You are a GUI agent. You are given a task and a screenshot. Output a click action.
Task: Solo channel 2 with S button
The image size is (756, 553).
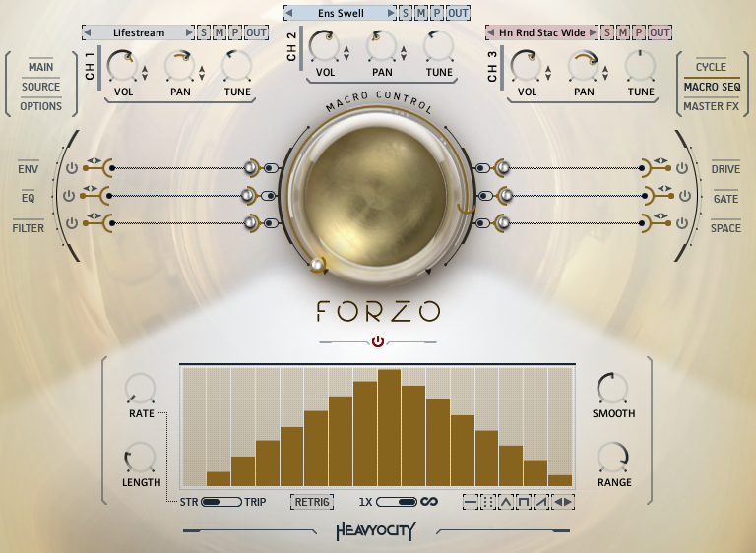click(405, 13)
